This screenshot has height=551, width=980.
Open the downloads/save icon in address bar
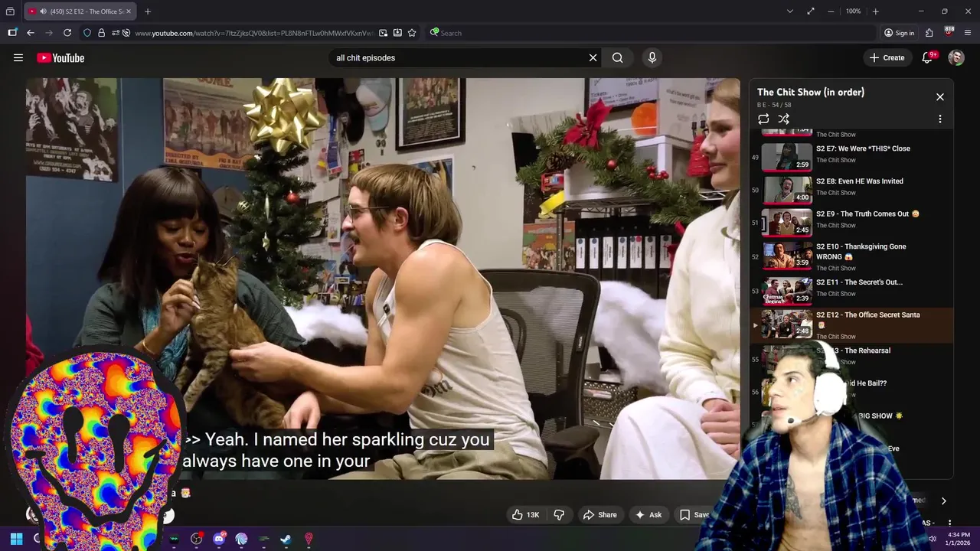pos(397,33)
